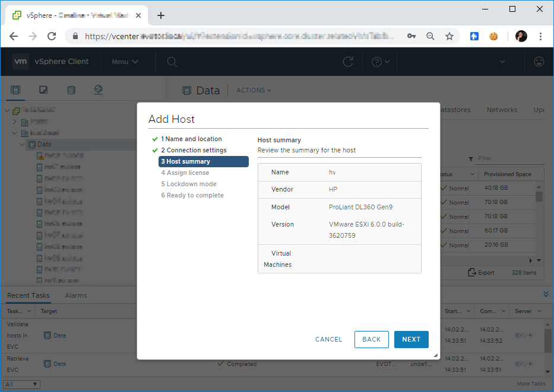Image resolution: width=554 pixels, height=392 pixels.
Task: Open the Chrome profile avatar
Action: tap(521, 36)
